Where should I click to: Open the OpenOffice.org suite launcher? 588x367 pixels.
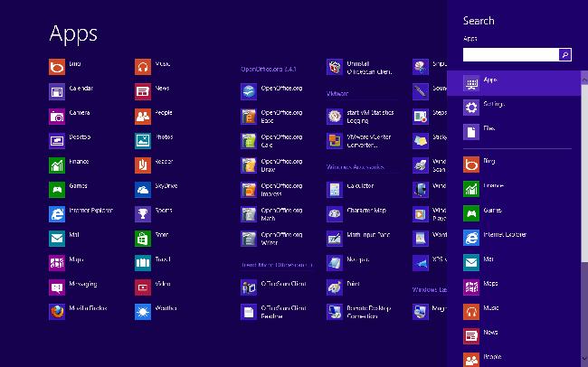click(x=249, y=92)
